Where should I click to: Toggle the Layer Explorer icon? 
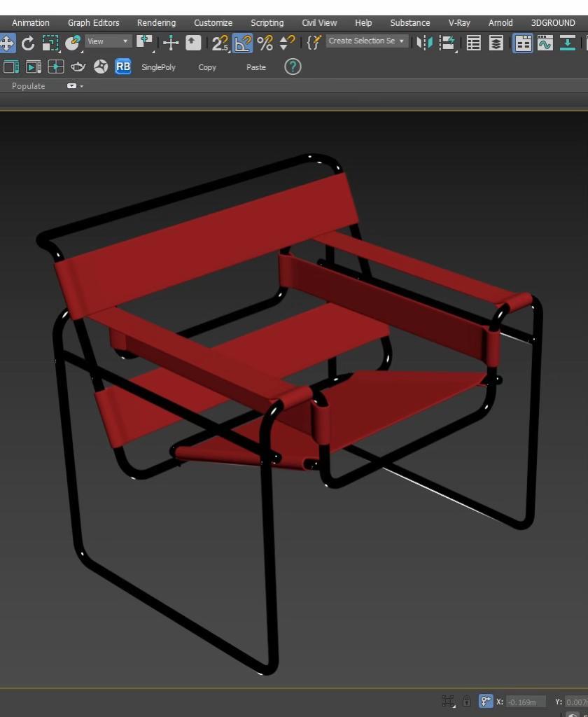[496, 43]
